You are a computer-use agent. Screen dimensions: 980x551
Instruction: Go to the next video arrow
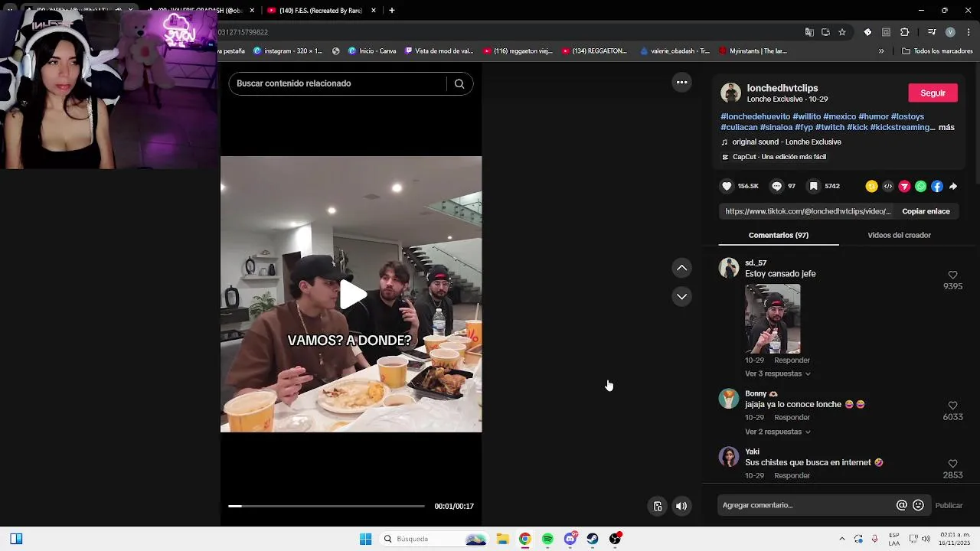(681, 296)
